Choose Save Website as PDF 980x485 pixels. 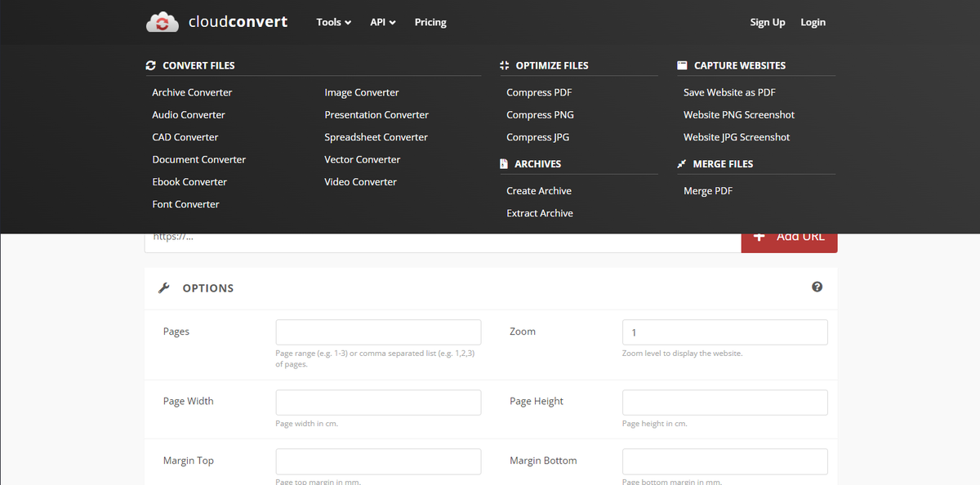729,92
